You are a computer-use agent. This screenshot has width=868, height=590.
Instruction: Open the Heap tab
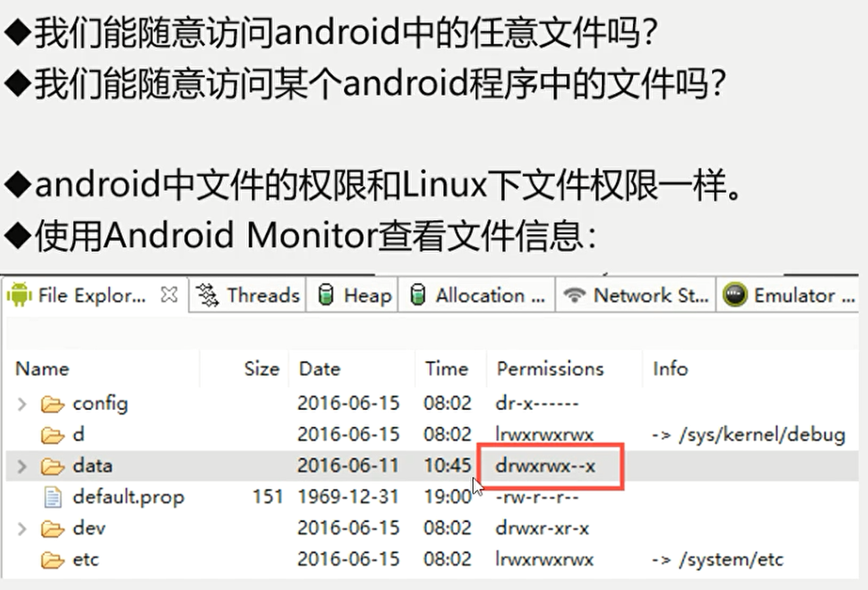[x=352, y=296]
